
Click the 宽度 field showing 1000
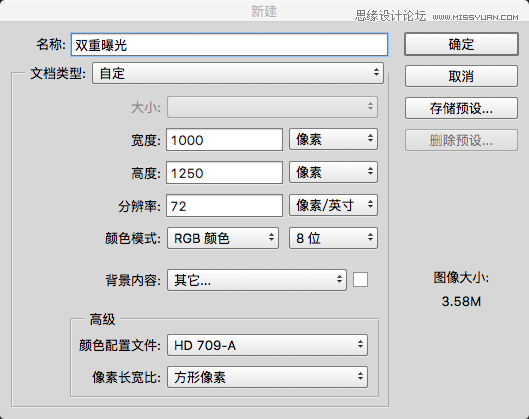pyautogui.click(x=224, y=140)
